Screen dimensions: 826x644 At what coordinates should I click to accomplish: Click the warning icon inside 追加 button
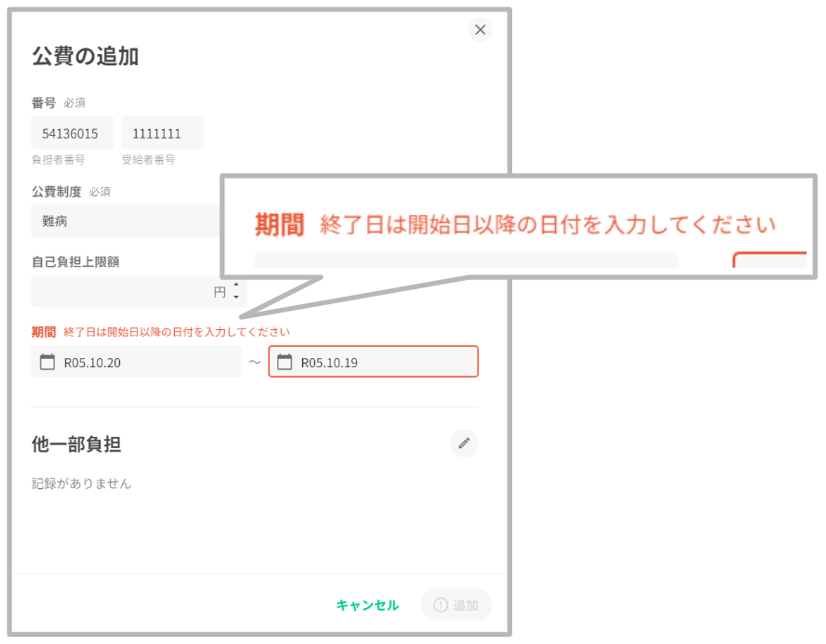click(x=440, y=605)
